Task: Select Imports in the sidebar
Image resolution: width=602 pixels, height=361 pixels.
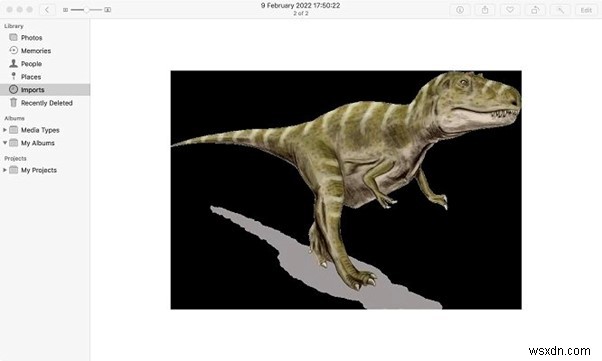Action: (x=45, y=89)
